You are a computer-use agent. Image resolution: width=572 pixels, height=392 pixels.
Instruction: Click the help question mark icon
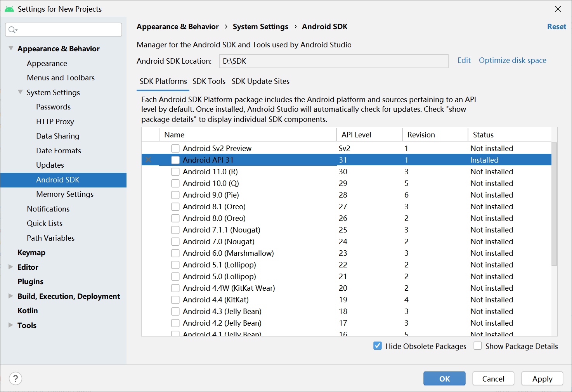[16, 378]
